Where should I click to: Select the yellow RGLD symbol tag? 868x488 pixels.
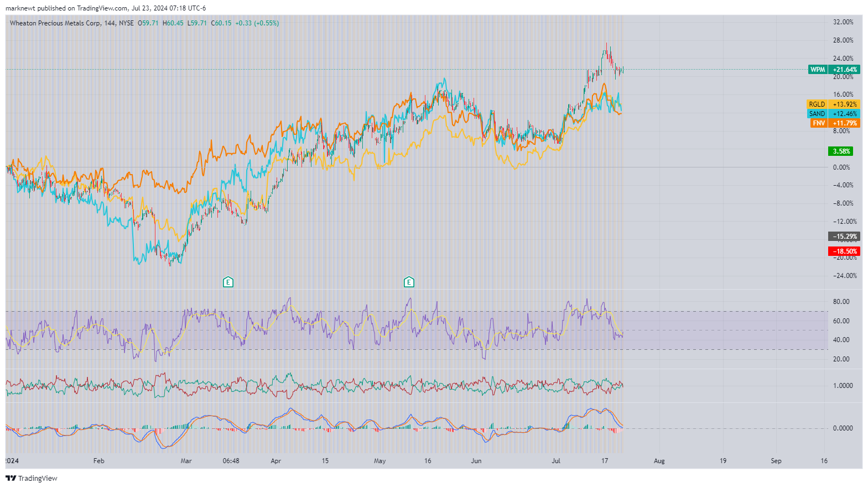817,104
